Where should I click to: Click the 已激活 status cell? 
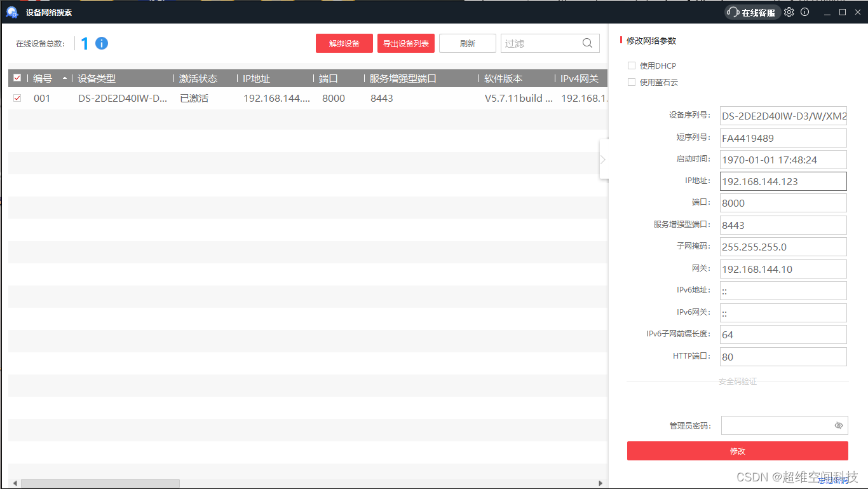coord(194,99)
